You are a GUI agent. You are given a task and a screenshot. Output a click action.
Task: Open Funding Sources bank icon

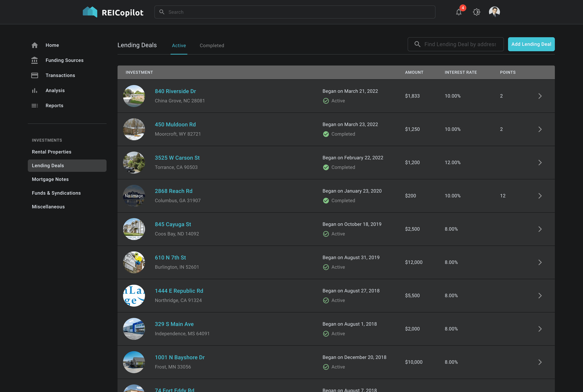click(34, 60)
